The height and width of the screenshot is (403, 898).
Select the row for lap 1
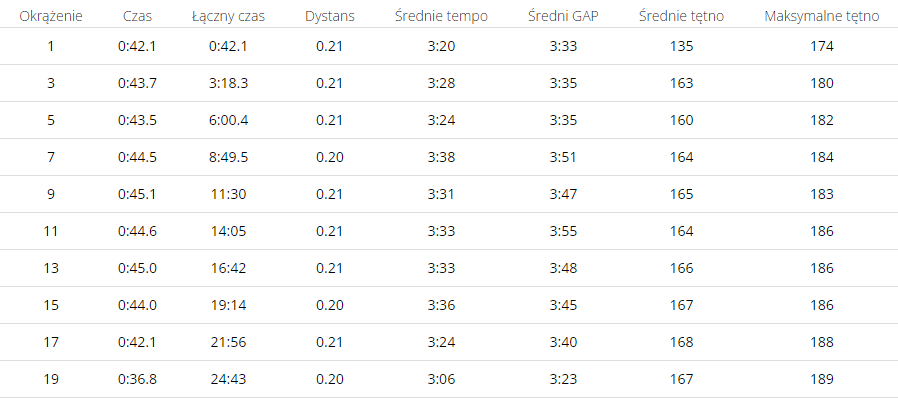coord(449,46)
